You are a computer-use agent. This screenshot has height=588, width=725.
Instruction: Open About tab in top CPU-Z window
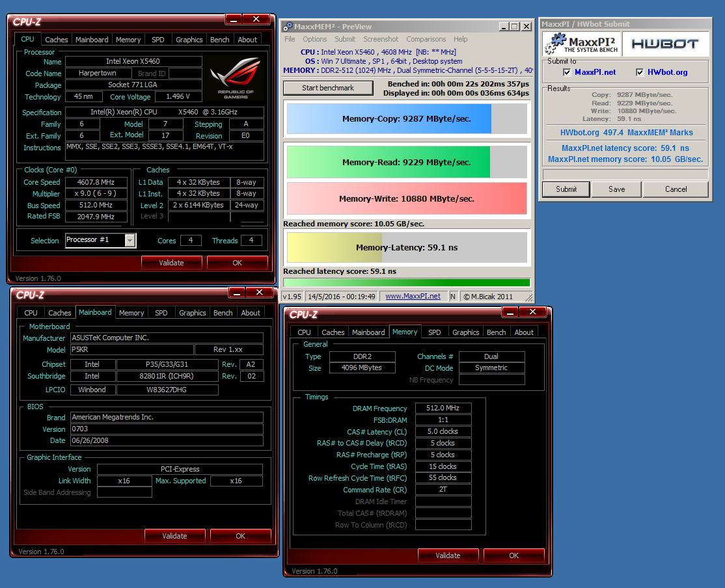pos(247,40)
